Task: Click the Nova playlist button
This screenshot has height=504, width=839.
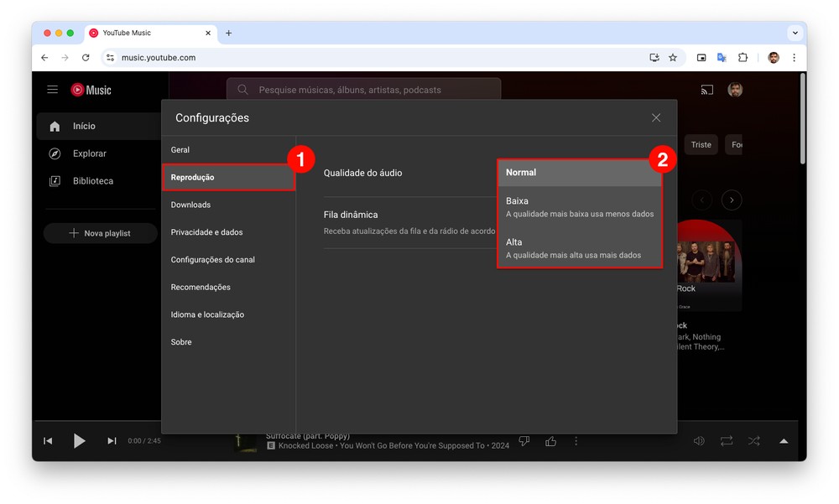Action: (100, 233)
